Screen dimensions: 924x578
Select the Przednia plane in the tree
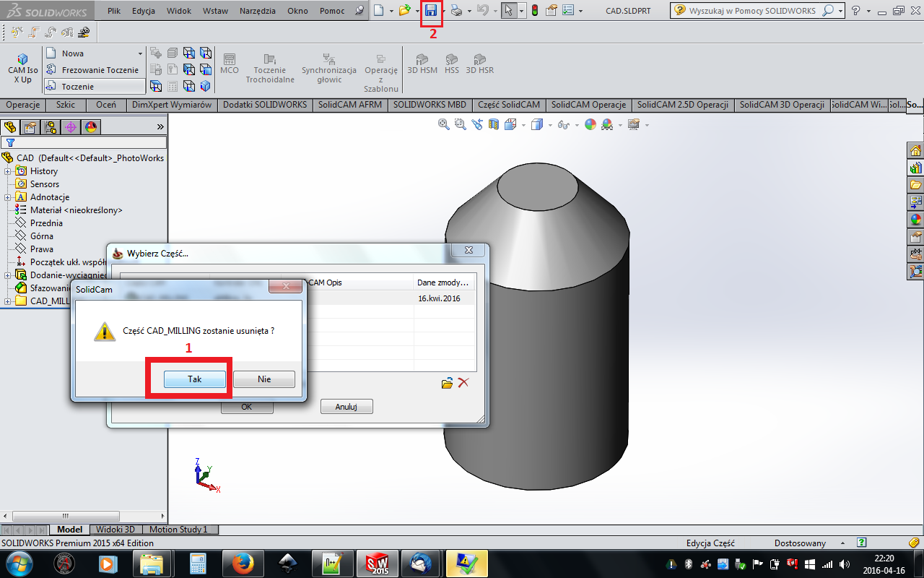(x=46, y=223)
